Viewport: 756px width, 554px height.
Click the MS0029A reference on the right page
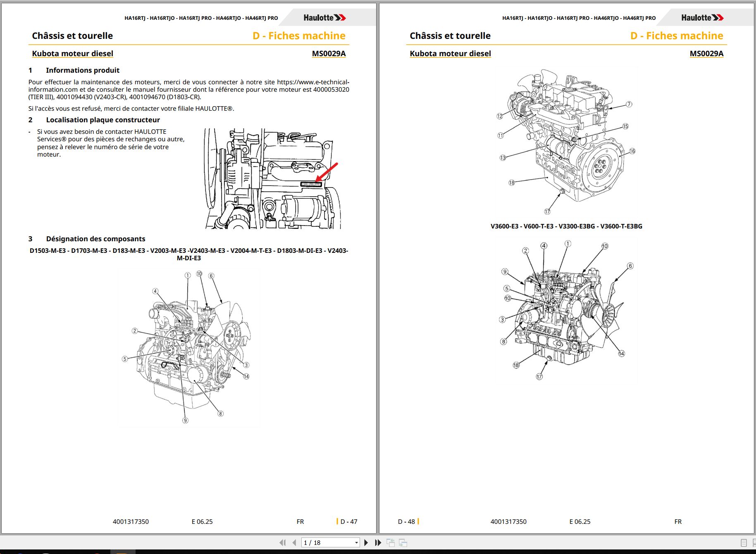[706, 53]
